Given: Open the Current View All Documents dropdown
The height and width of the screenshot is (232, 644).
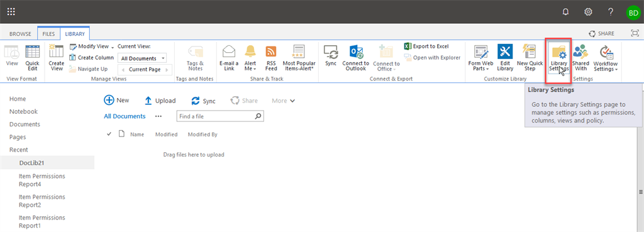Looking at the screenshot, I should tap(142, 58).
